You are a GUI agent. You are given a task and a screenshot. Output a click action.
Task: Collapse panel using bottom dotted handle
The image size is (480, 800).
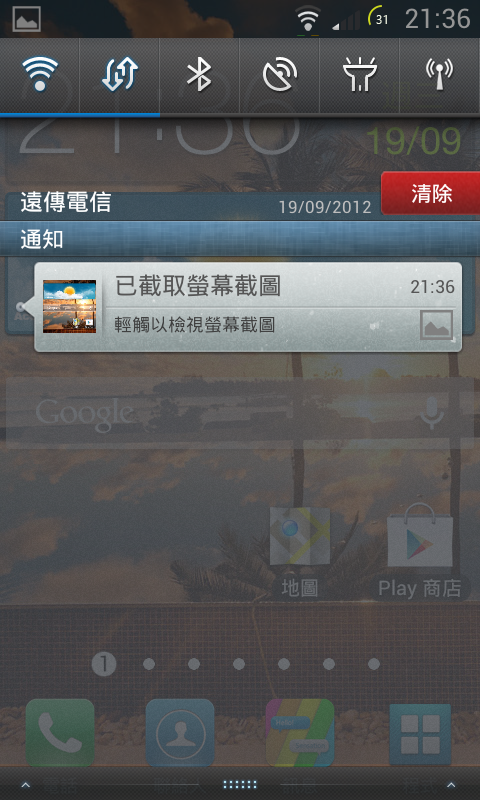240,784
